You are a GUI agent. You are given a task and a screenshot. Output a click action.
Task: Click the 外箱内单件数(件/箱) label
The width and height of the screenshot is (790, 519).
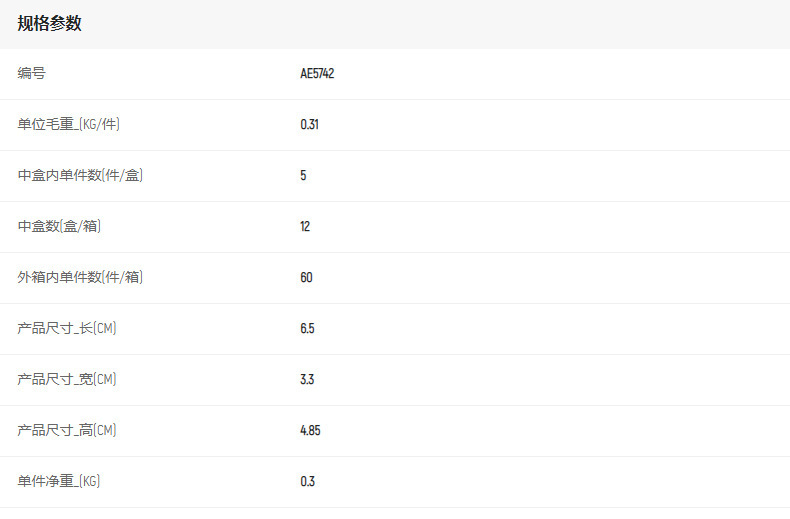[x=80, y=277]
